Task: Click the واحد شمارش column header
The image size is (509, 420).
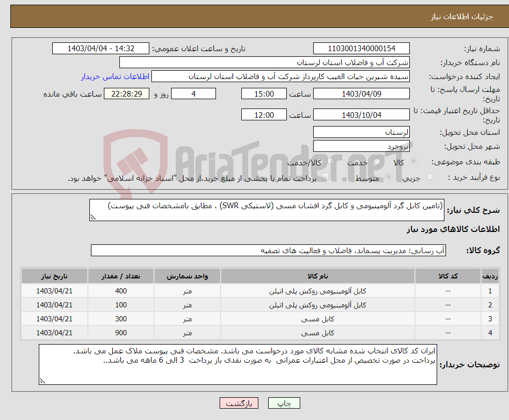Action: point(187,276)
